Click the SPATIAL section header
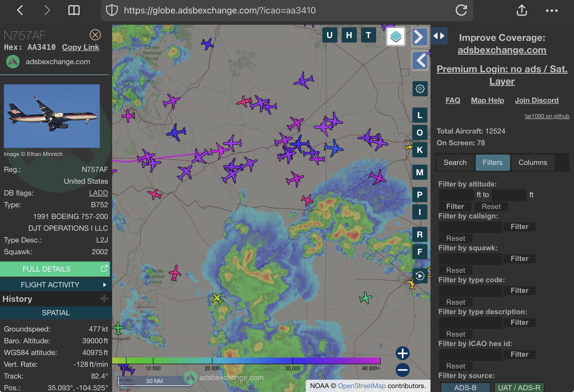This screenshot has width=574, height=392. tap(56, 313)
